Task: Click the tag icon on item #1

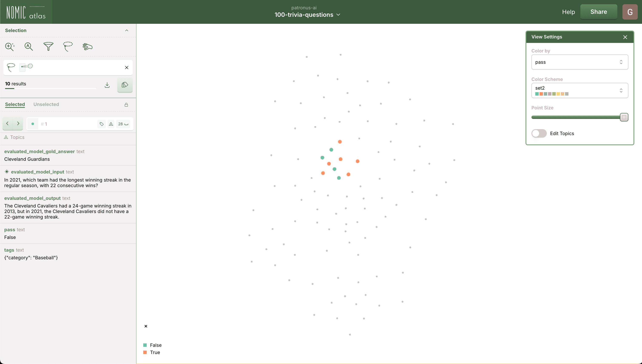Action: click(102, 124)
